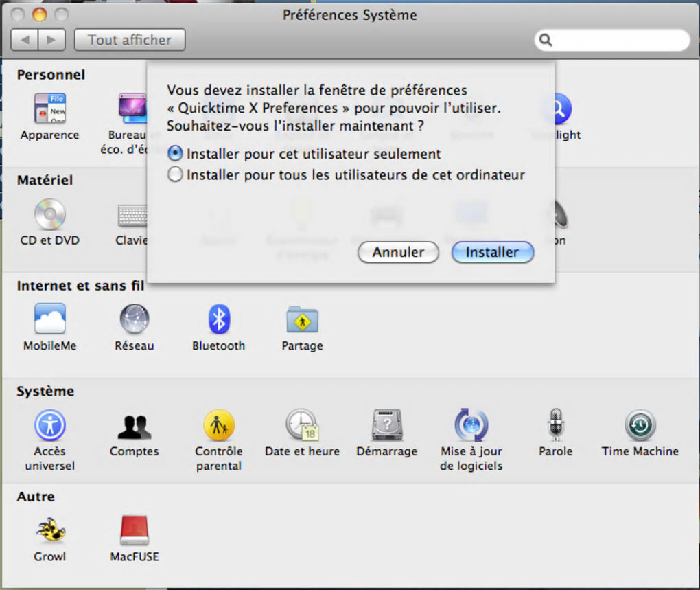Go back with the left arrow button
The image size is (700, 590).
tap(25, 40)
